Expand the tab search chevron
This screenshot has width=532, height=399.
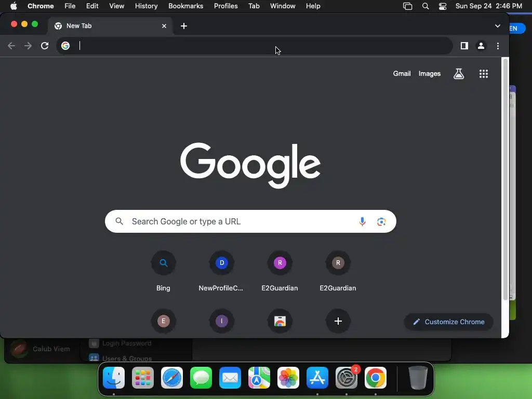point(497,26)
